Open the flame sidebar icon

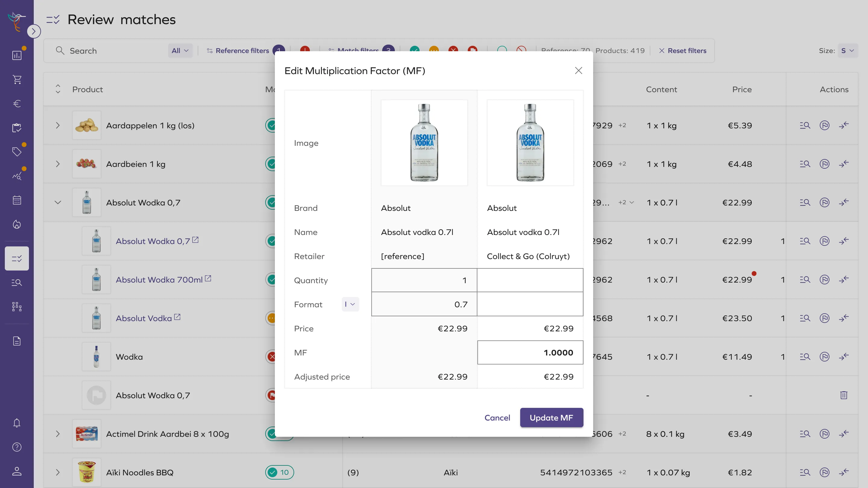17,224
